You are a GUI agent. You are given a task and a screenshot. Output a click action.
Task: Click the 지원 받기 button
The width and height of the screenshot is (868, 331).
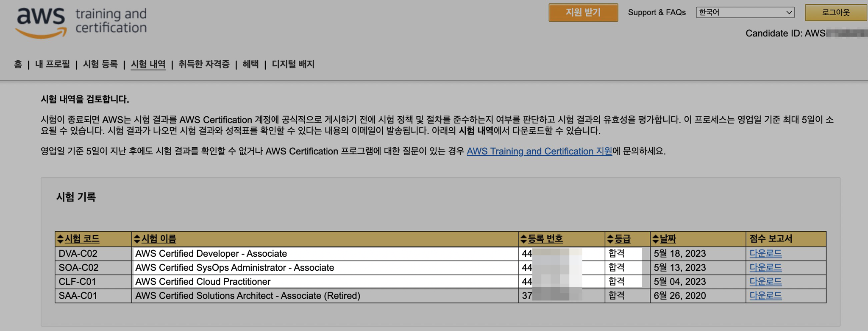[583, 12]
